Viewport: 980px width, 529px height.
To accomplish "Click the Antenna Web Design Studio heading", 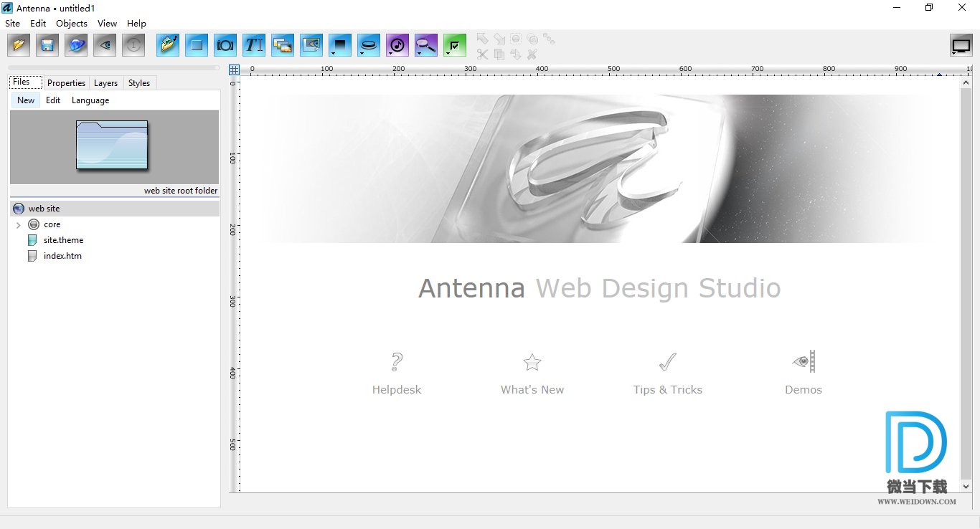I will tap(600, 288).
